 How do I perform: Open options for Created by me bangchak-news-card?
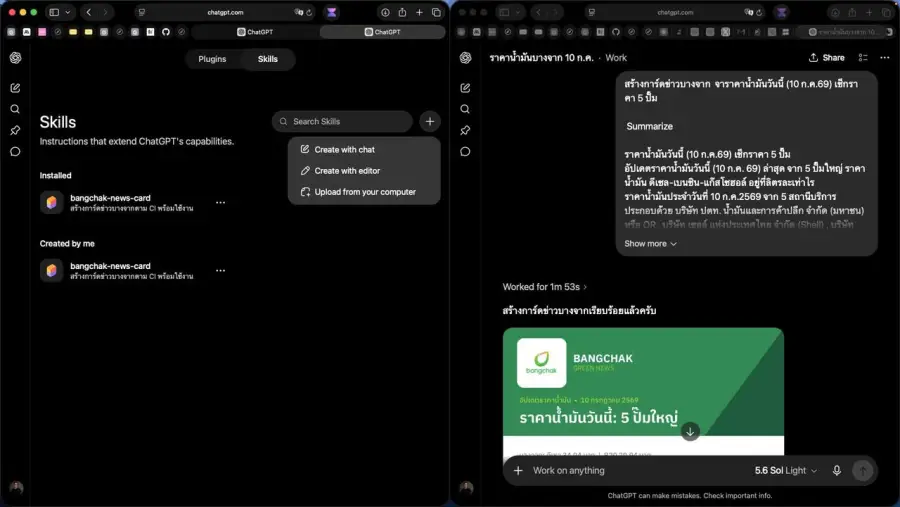pyautogui.click(x=220, y=270)
